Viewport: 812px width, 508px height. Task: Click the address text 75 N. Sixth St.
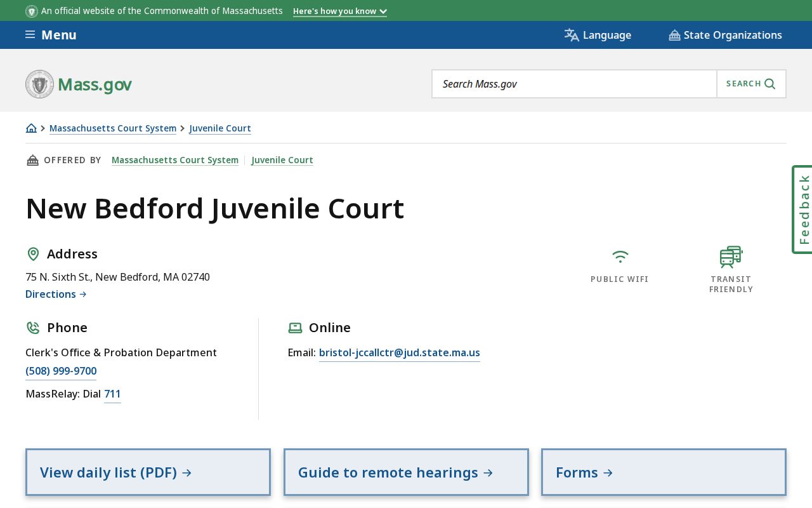(x=117, y=277)
